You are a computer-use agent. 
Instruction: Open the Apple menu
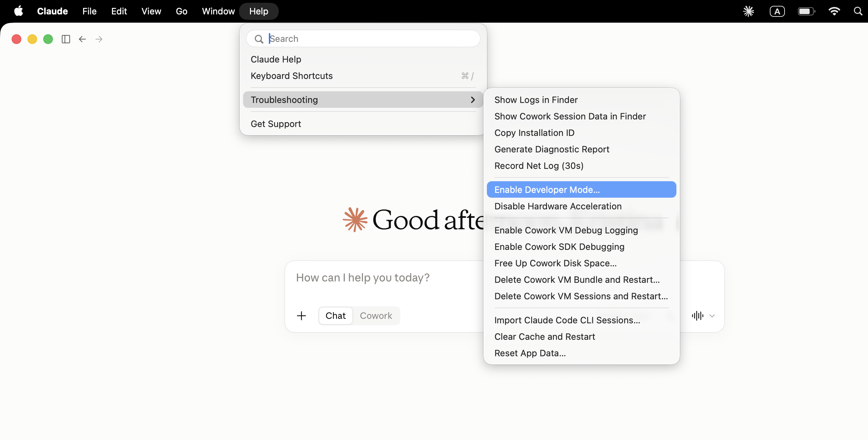(19, 11)
